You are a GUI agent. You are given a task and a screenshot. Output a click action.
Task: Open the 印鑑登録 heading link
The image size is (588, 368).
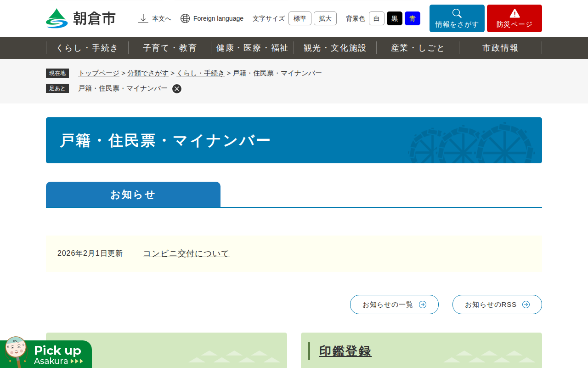click(345, 351)
